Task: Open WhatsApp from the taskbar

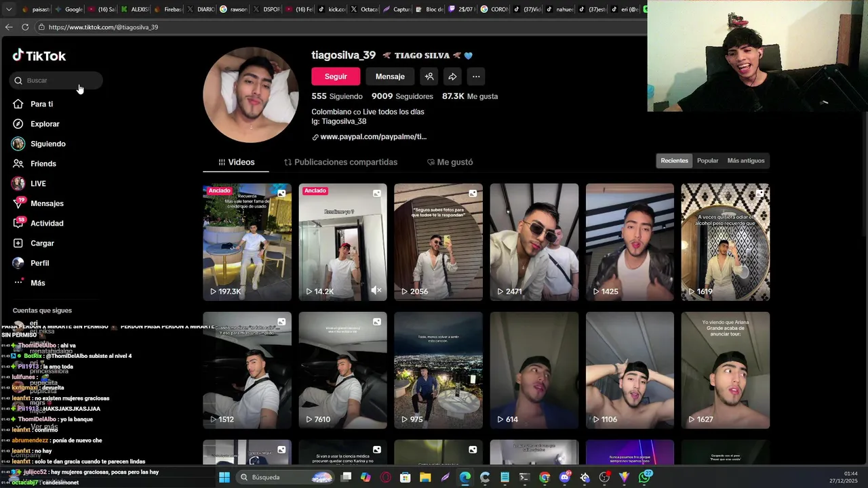Action: coord(644,477)
